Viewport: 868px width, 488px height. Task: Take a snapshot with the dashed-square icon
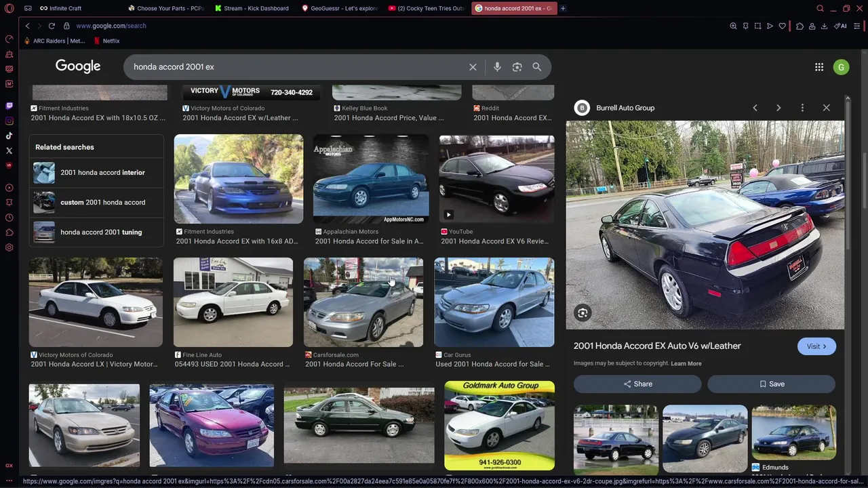coord(757,26)
